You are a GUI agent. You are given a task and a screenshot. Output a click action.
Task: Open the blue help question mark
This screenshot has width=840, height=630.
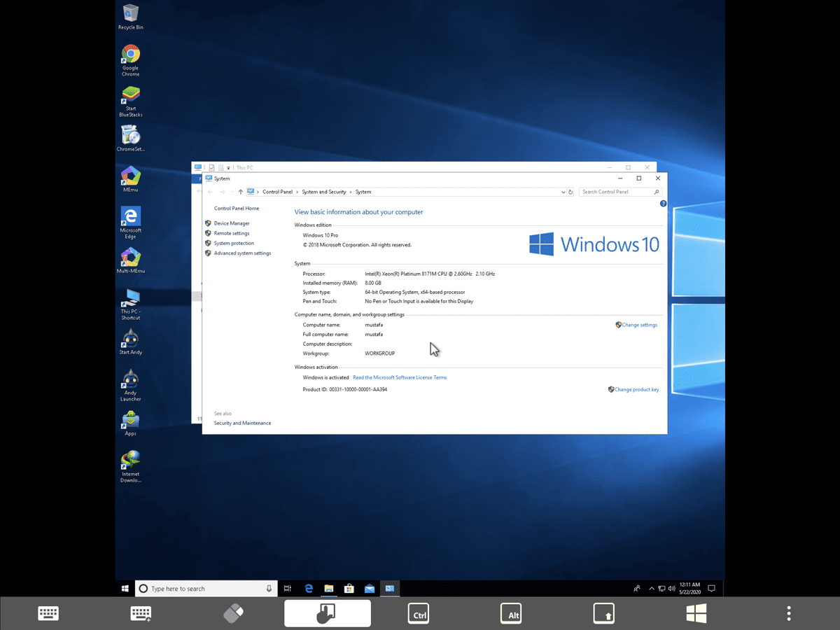(663, 204)
